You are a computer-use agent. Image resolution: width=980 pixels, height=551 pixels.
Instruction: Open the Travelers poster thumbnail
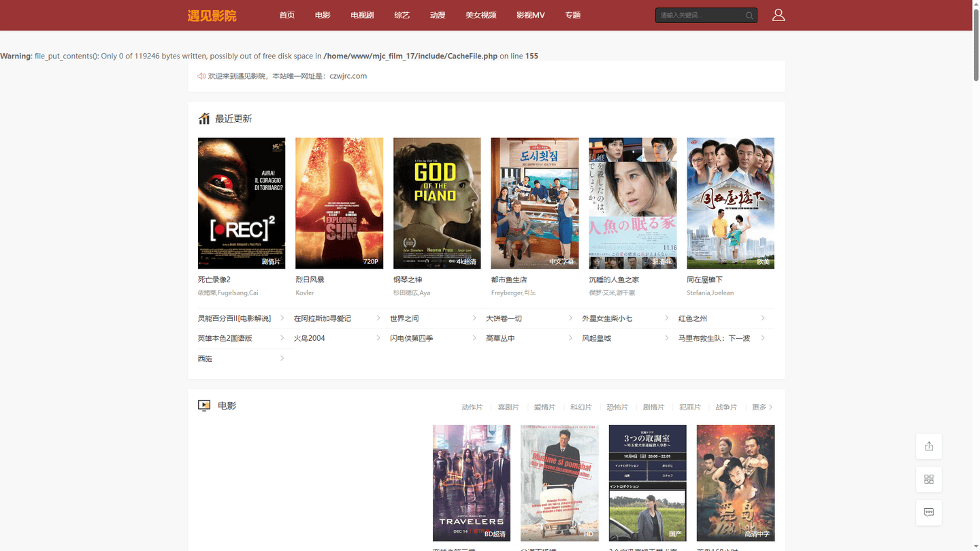click(x=472, y=483)
